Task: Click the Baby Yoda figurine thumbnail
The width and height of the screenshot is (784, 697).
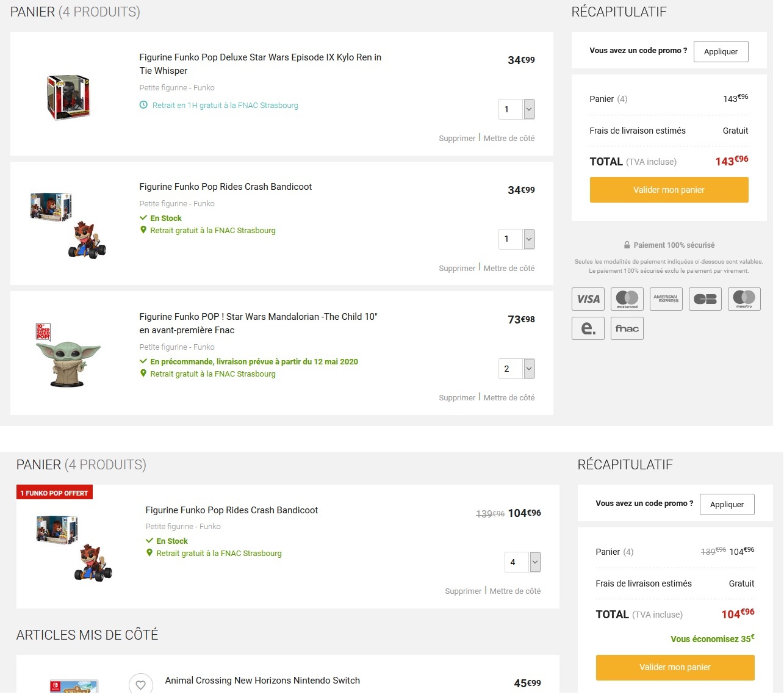Action: click(68, 356)
